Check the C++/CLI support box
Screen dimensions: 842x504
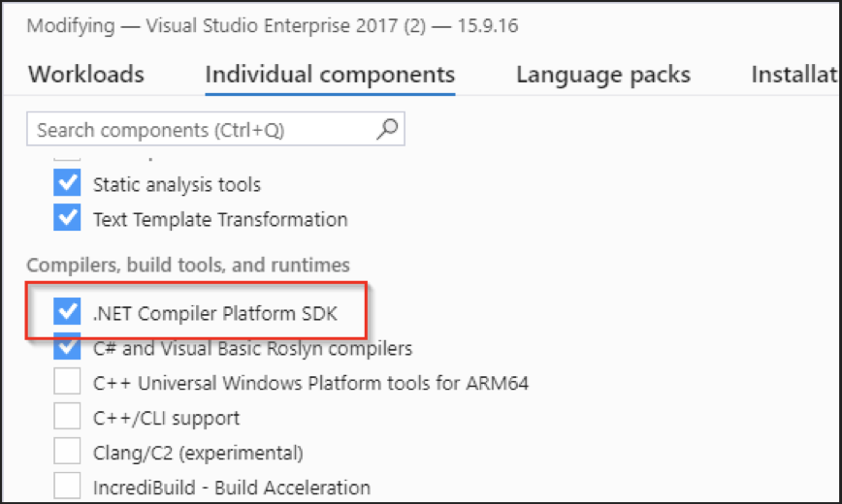tap(68, 418)
